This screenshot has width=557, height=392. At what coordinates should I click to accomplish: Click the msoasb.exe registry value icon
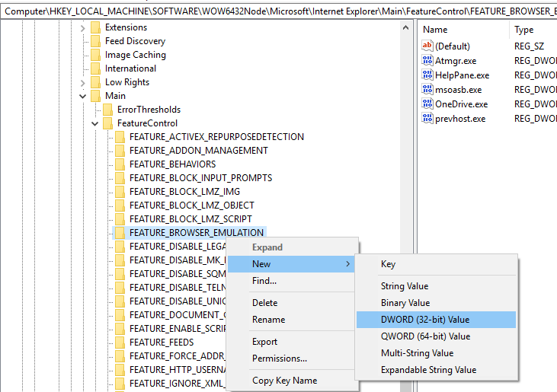427,90
